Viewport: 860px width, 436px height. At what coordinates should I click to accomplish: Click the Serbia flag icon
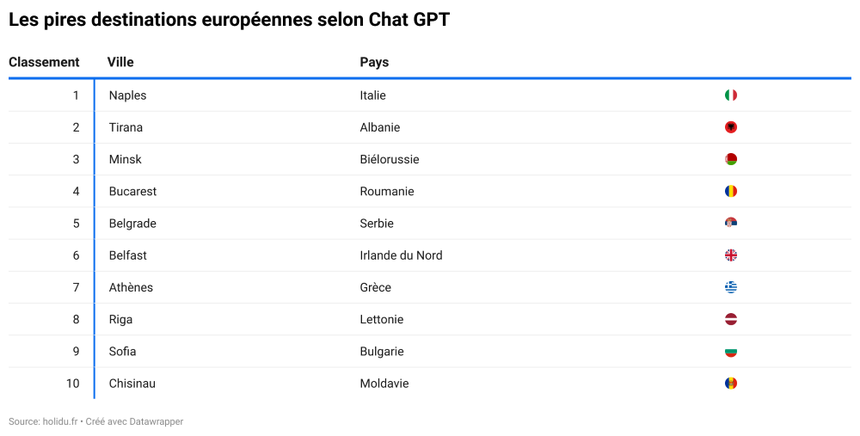tap(731, 223)
